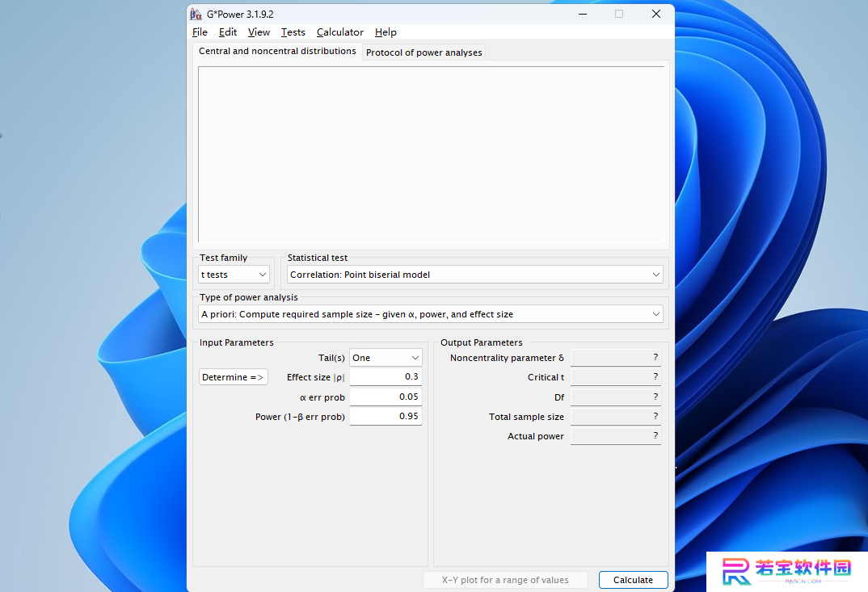Open the Tests menu
Screen dimensions: 868x592
click(x=293, y=32)
